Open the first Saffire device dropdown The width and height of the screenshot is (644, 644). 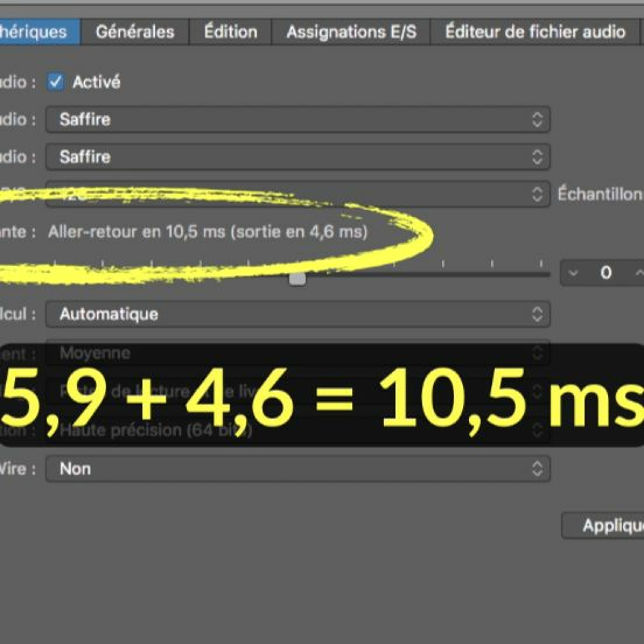tap(298, 119)
